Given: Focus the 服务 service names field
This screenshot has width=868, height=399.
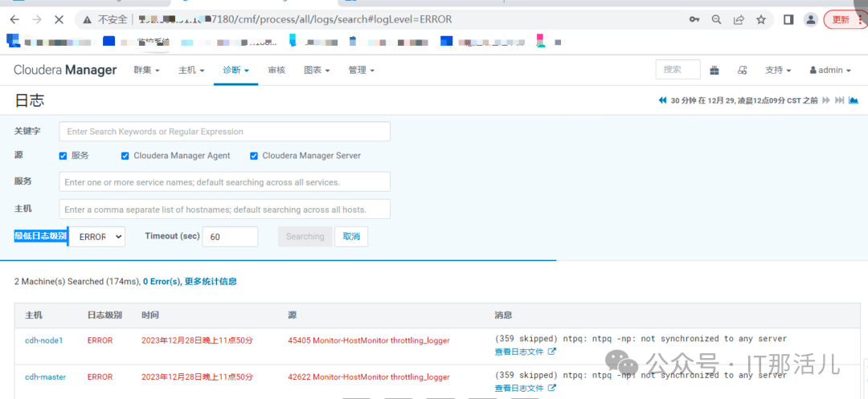Looking at the screenshot, I should coord(225,181).
